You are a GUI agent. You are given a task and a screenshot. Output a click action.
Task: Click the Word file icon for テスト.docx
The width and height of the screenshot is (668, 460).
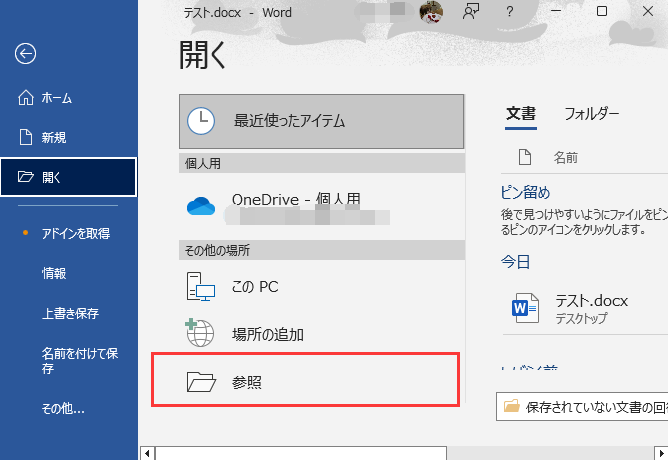click(525, 308)
